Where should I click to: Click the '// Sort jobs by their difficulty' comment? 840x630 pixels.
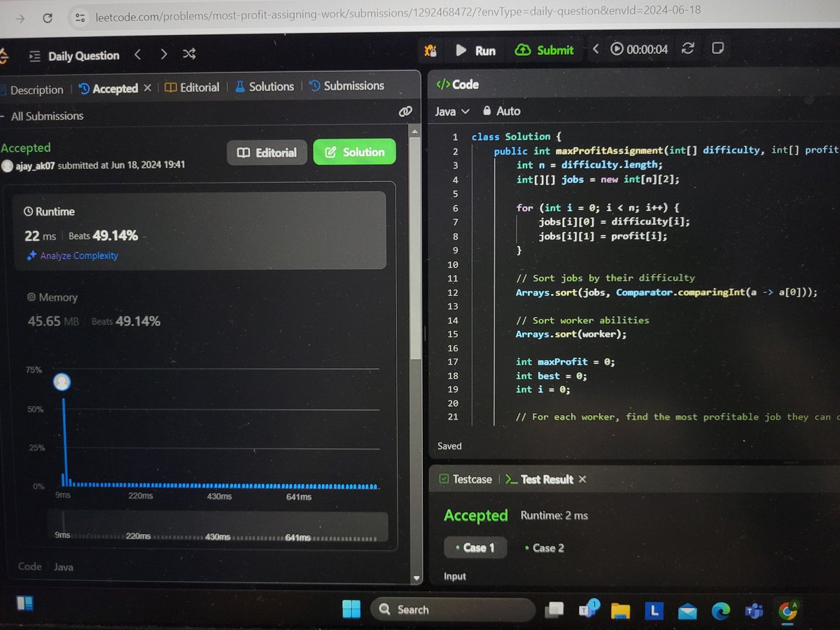[605, 278]
